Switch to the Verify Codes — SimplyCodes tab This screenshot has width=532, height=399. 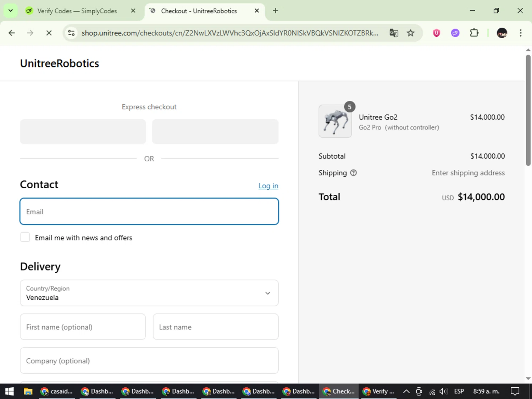pyautogui.click(x=77, y=11)
